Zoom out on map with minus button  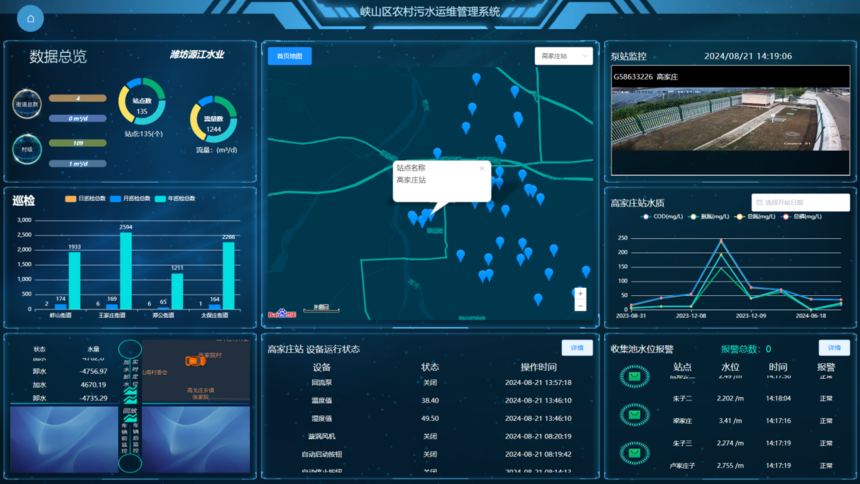(x=580, y=306)
